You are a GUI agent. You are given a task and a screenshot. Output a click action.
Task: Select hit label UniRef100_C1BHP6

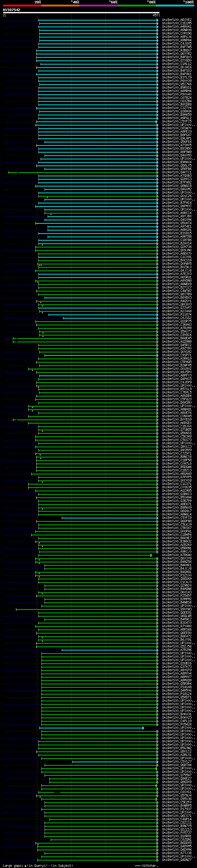tap(177, 535)
